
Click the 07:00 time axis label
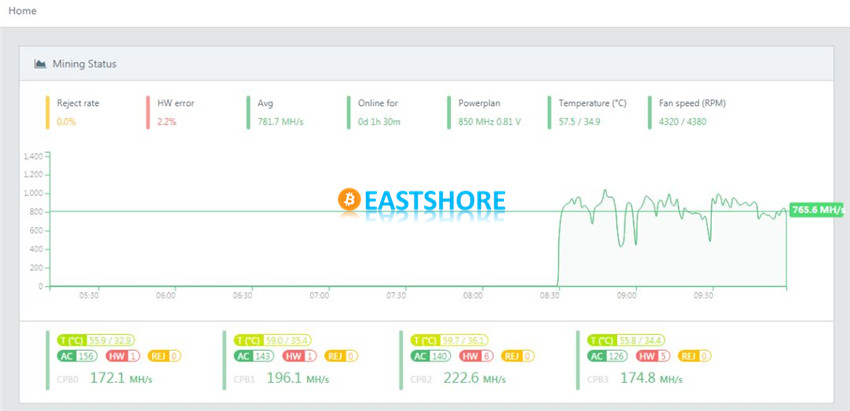pos(319,296)
